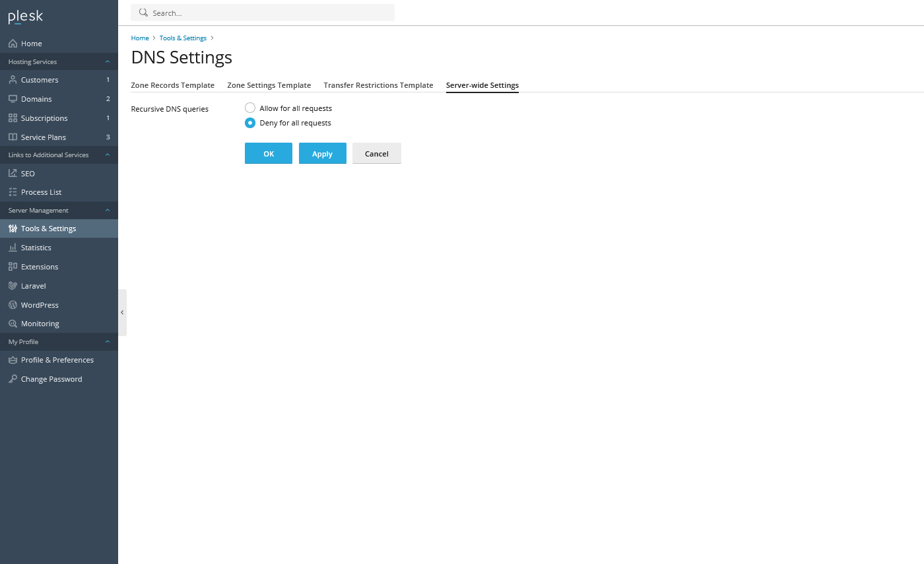The image size is (924, 564).
Task: Collapse the Server Management section
Action: coord(107,210)
